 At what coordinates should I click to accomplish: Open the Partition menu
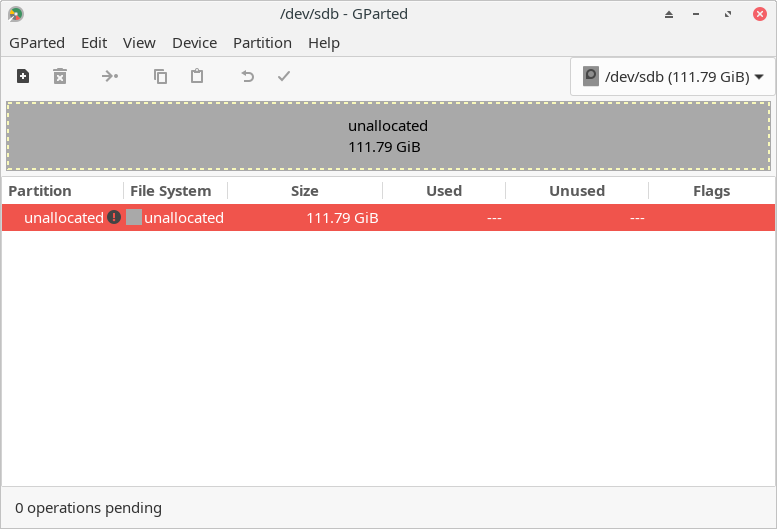pyautogui.click(x=262, y=43)
